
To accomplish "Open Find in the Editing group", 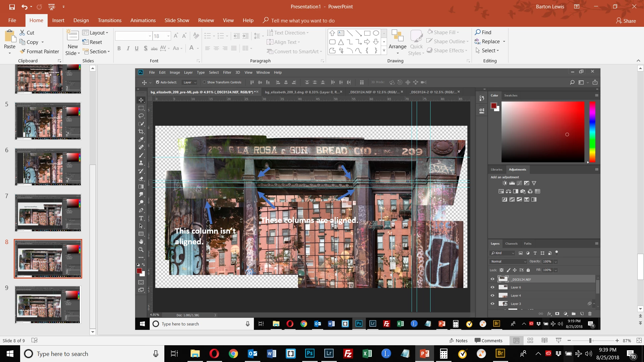I will pyautogui.click(x=483, y=32).
